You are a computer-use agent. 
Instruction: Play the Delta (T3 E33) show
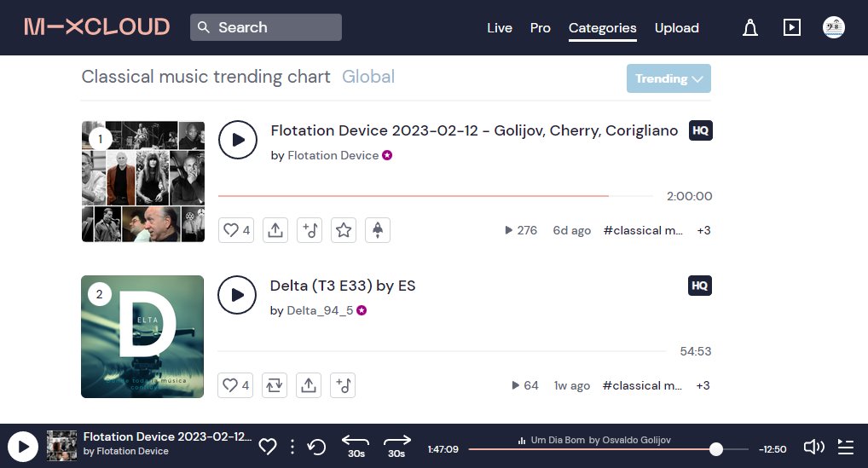[237, 295]
